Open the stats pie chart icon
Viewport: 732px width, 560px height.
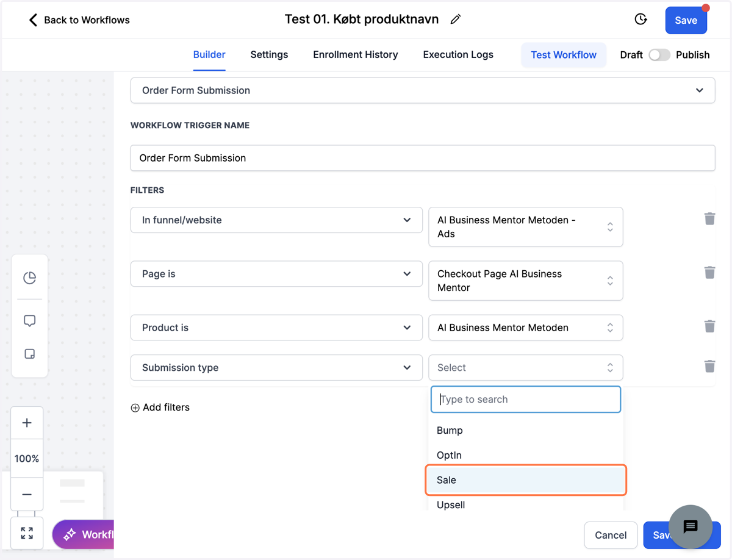(x=29, y=278)
